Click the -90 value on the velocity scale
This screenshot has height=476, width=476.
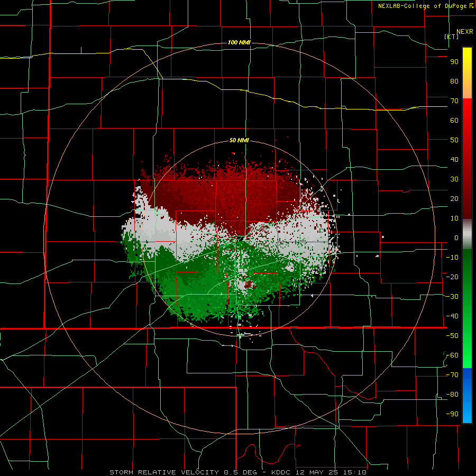452,414
